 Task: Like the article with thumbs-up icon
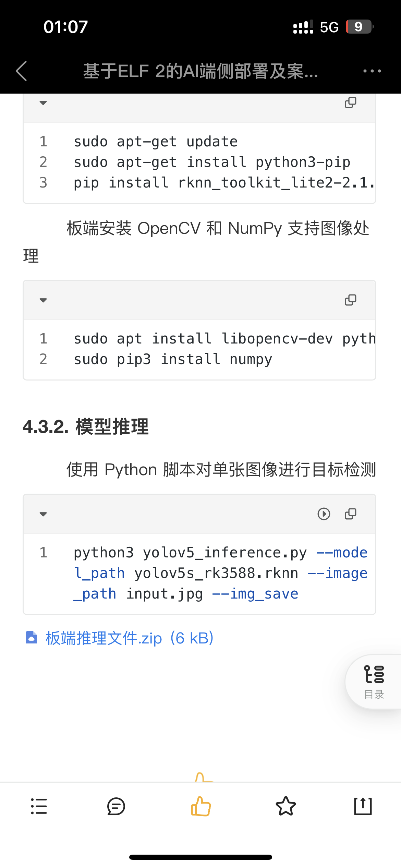[x=200, y=806]
